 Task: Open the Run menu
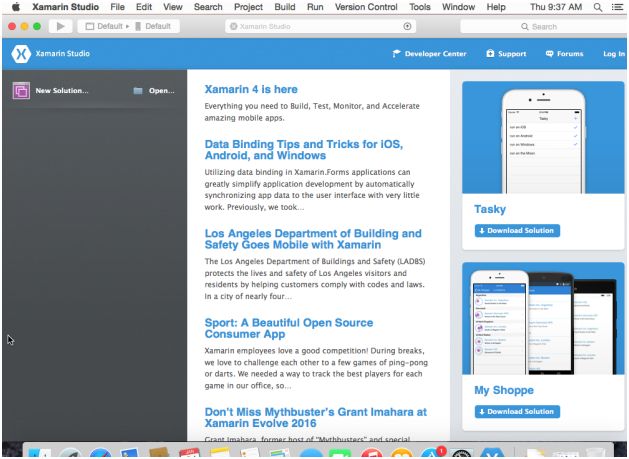pos(315,7)
